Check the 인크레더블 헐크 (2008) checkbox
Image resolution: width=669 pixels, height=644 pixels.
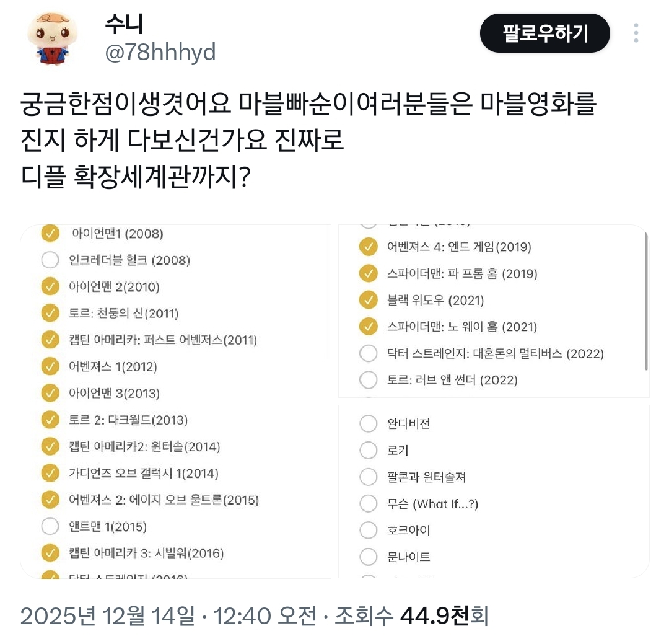[x=50, y=260]
